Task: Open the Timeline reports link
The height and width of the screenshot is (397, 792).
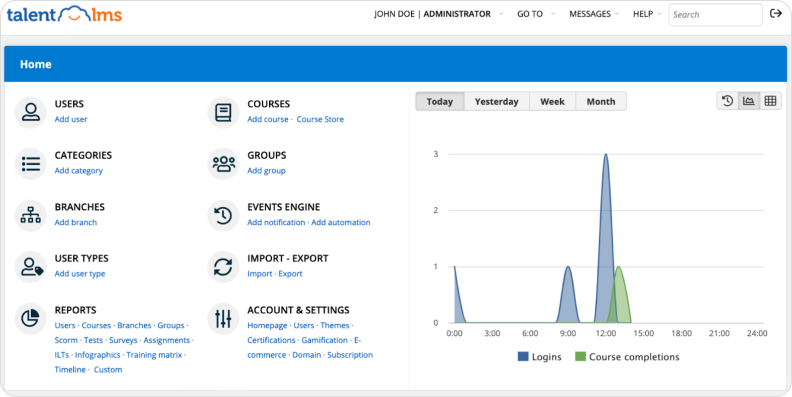Action: coord(70,370)
